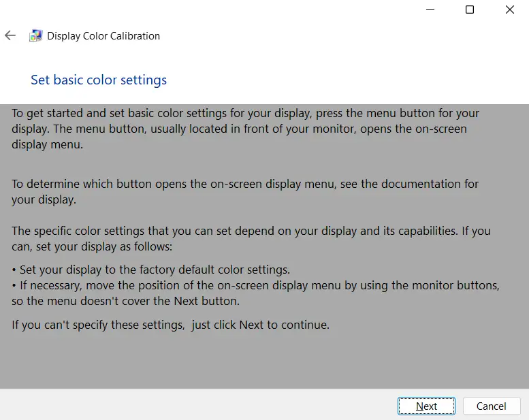Screen dimensions: 529x420
Task: Click the Cancel button
Action: [492, 406]
